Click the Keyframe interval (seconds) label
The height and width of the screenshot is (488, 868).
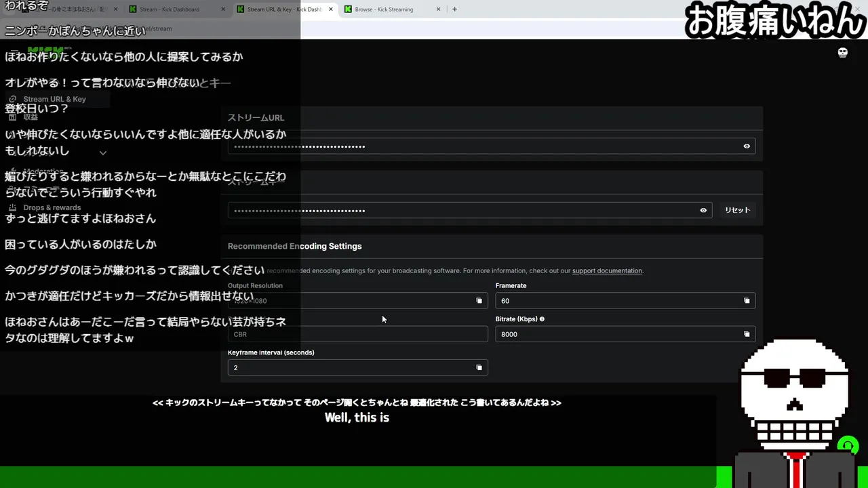(271, 352)
